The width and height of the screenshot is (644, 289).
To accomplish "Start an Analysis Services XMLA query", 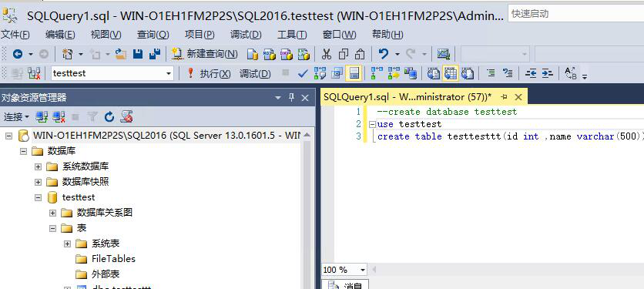I will [303, 54].
